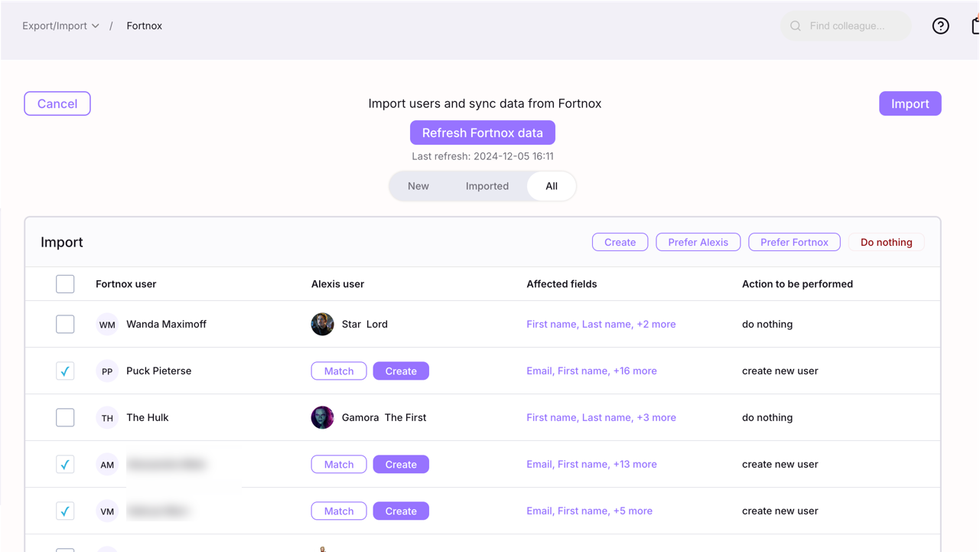The image size is (980, 552).
Task: Click the Action to be performed column header
Action: click(797, 284)
